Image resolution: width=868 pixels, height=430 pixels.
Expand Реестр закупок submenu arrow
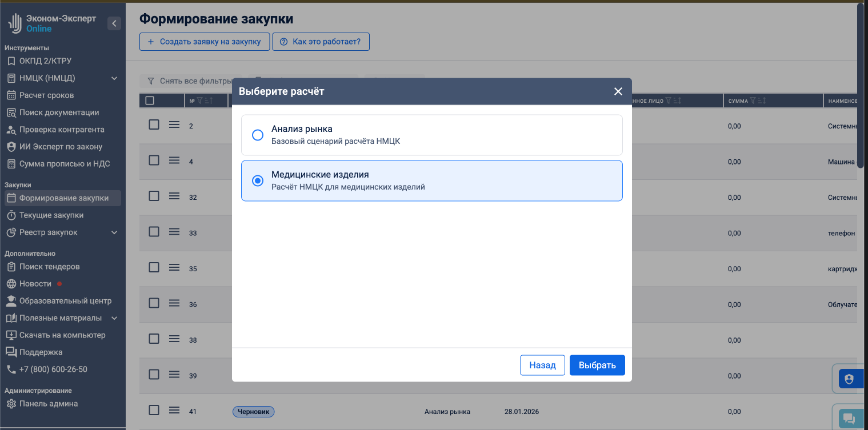coord(114,232)
